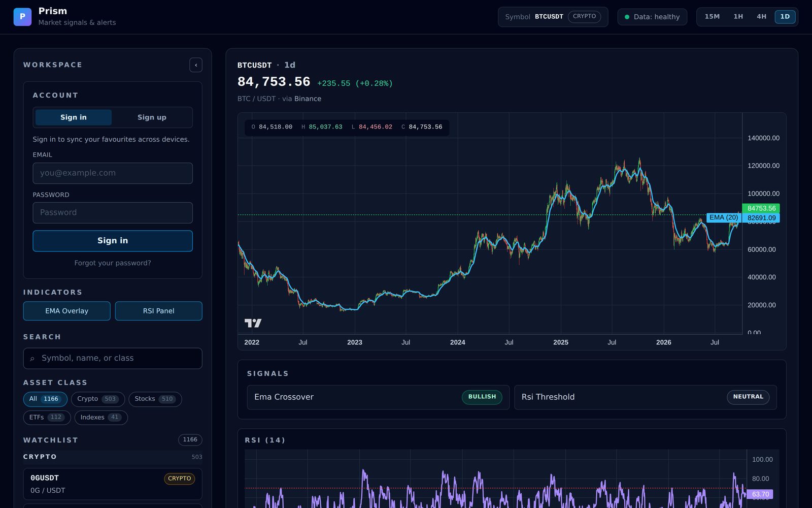Click the NEUTRAL signal badge
The width and height of the screenshot is (812, 508).
point(748,397)
